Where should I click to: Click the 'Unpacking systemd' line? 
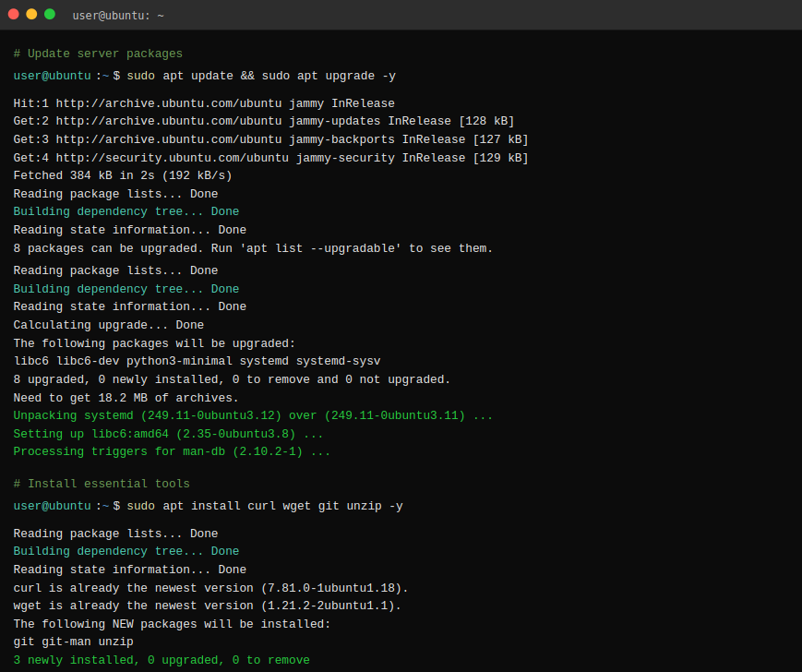(x=253, y=415)
